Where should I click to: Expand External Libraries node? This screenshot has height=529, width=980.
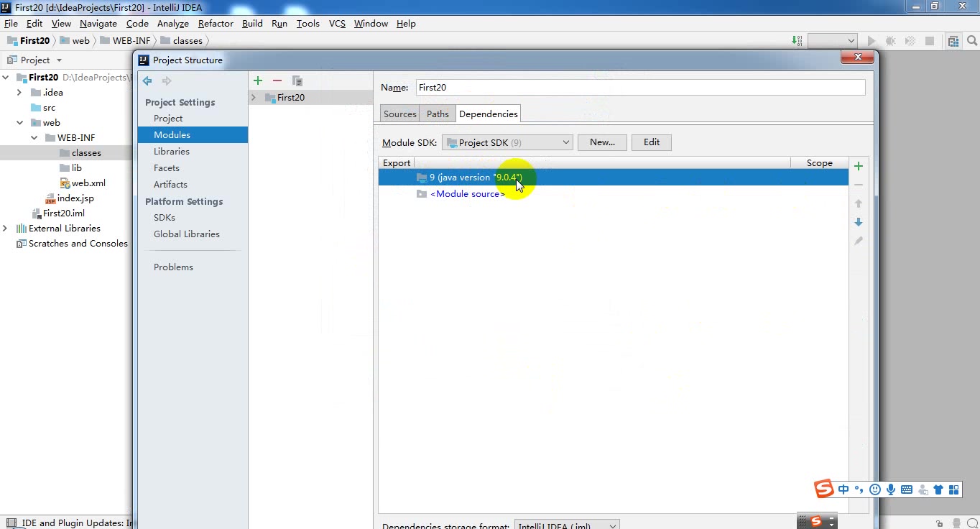point(5,229)
